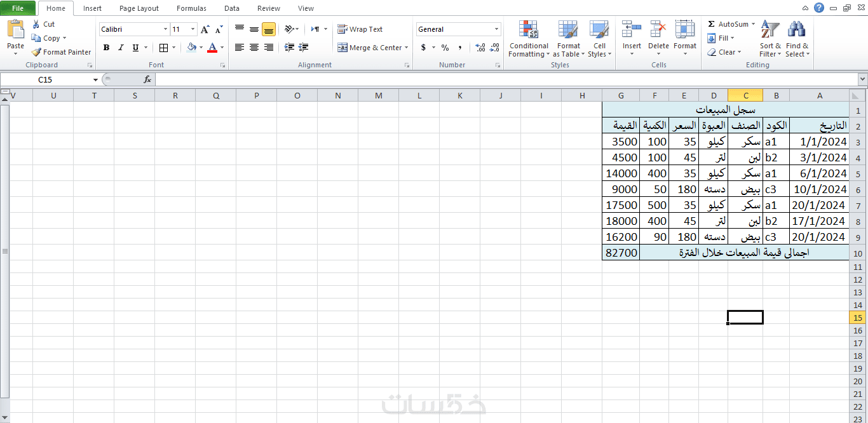Viewport: 868px width, 423px height.
Task: Click Increase Decimal icon
Action: (x=480, y=48)
